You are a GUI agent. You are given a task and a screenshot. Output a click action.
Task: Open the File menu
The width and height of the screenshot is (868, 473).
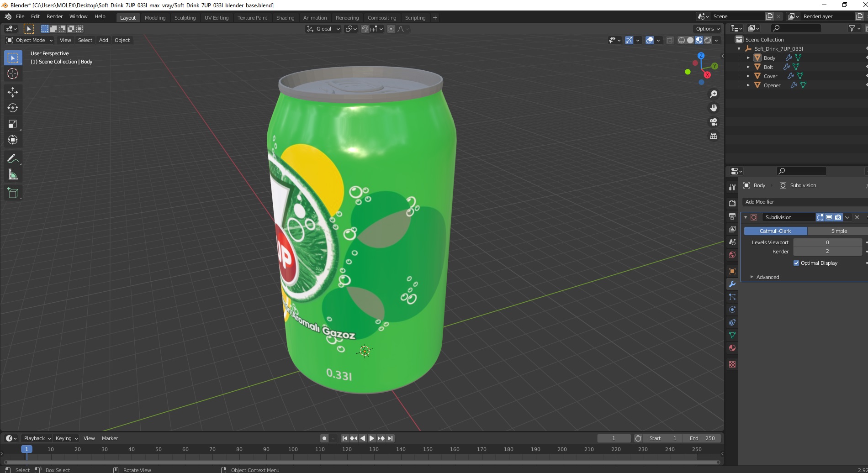[20, 16]
